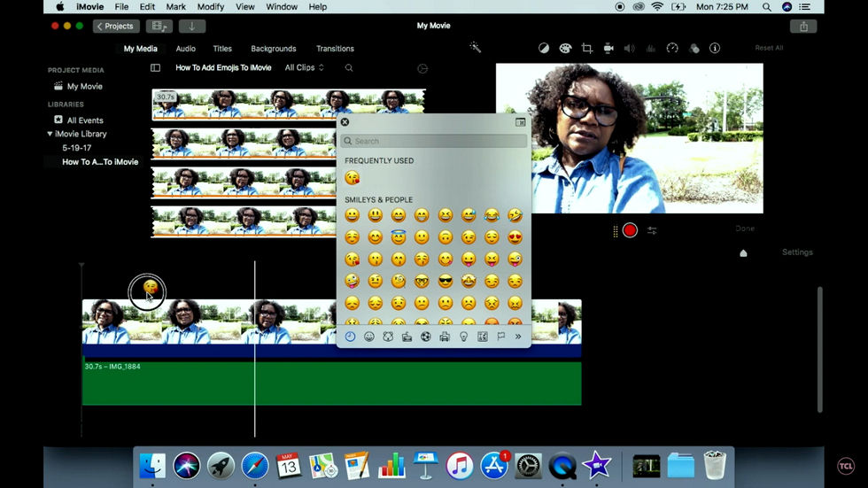Open the Modify menu
868x488 pixels.
pos(211,6)
